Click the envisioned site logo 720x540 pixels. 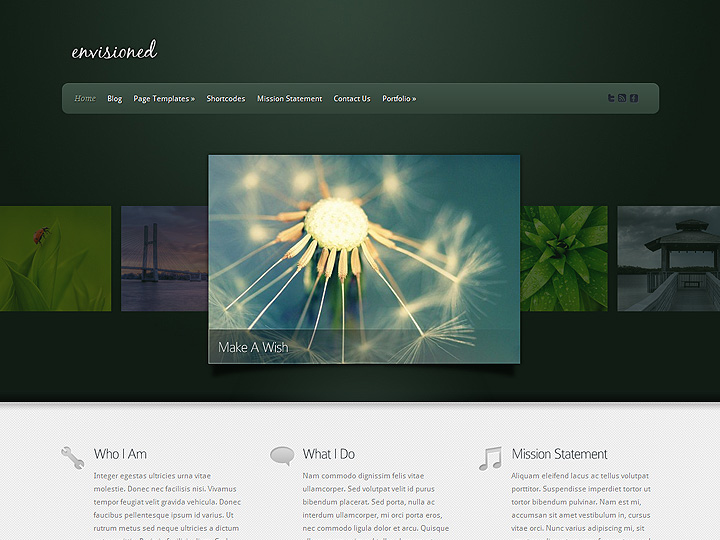click(114, 51)
